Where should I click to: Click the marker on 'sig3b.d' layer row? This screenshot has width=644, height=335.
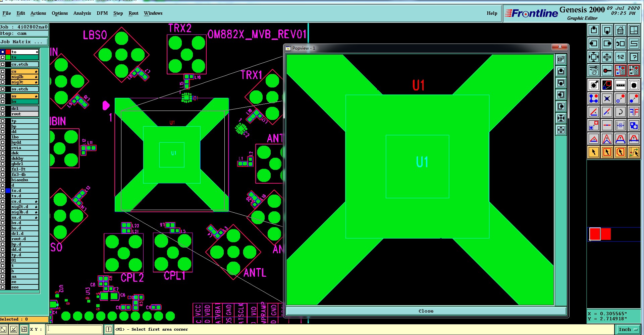(x=36, y=212)
